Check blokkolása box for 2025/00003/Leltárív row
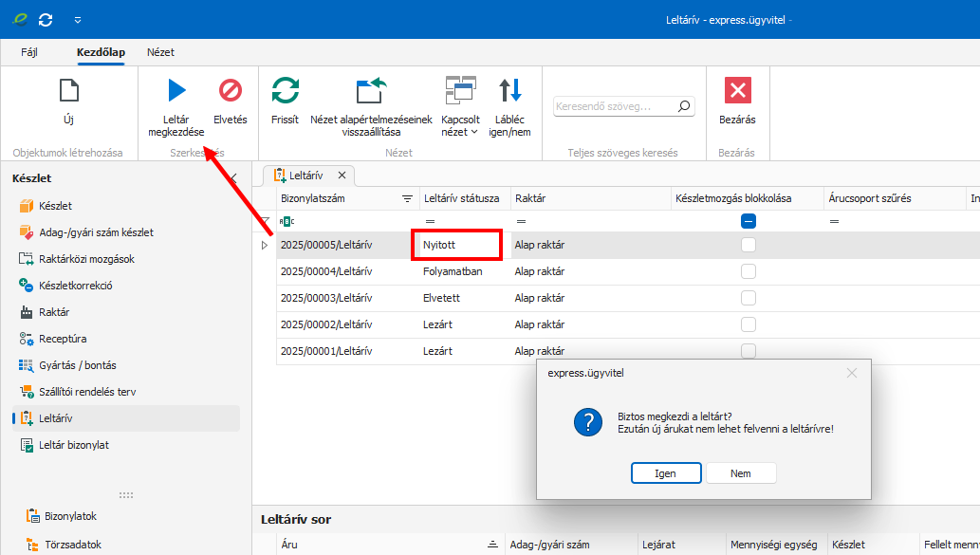The width and height of the screenshot is (980, 555). 749,298
